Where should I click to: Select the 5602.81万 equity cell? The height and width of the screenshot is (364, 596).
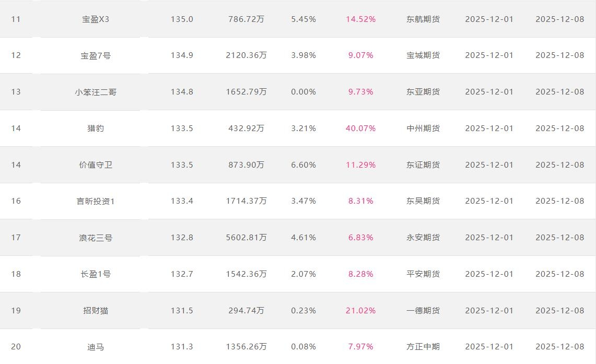pyautogui.click(x=246, y=238)
